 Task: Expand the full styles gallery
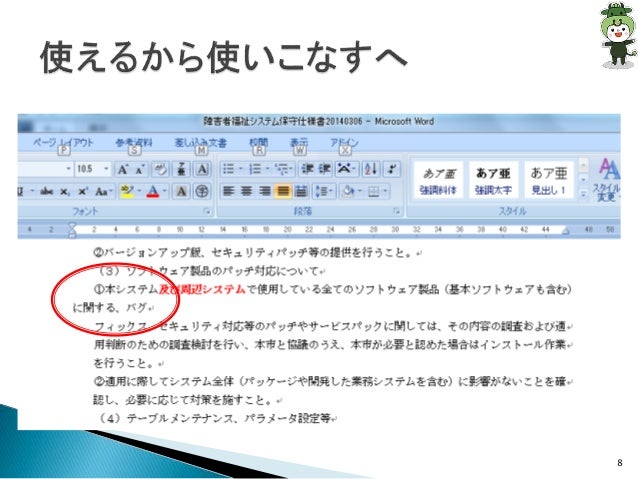coord(583,193)
